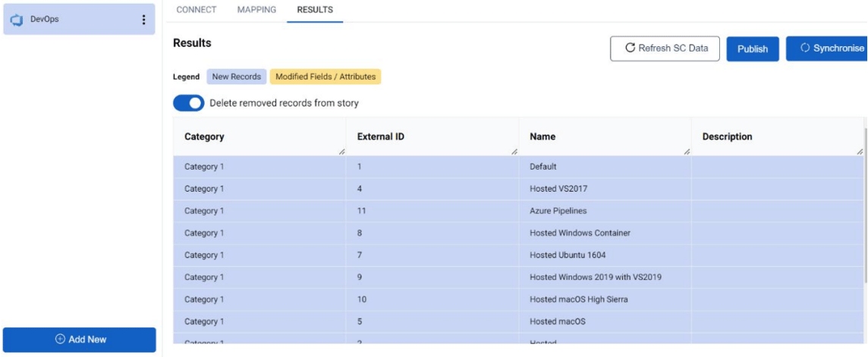Open the DevOps three-dot options menu
The image size is (868, 357).
click(x=144, y=20)
